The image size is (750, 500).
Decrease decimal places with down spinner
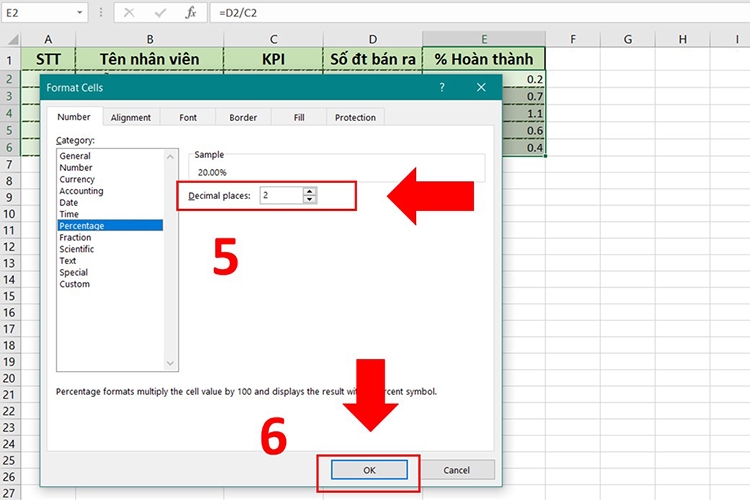[x=309, y=199]
